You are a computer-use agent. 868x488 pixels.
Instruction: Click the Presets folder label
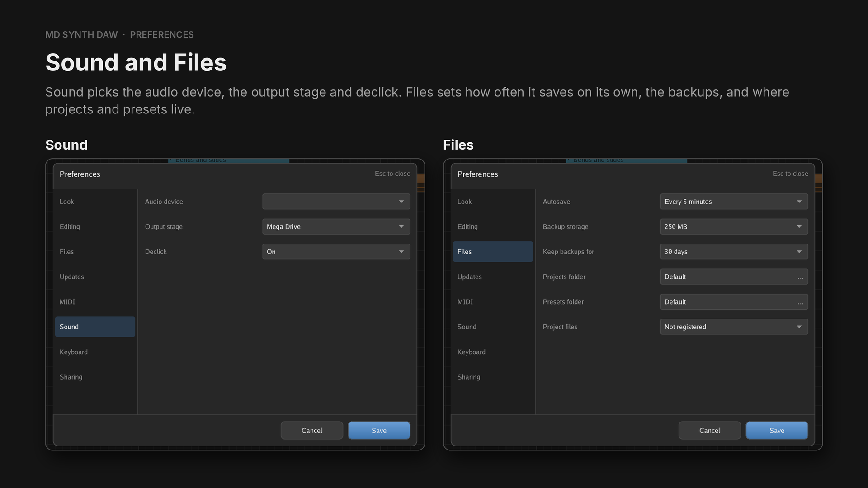pyautogui.click(x=563, y=302)
